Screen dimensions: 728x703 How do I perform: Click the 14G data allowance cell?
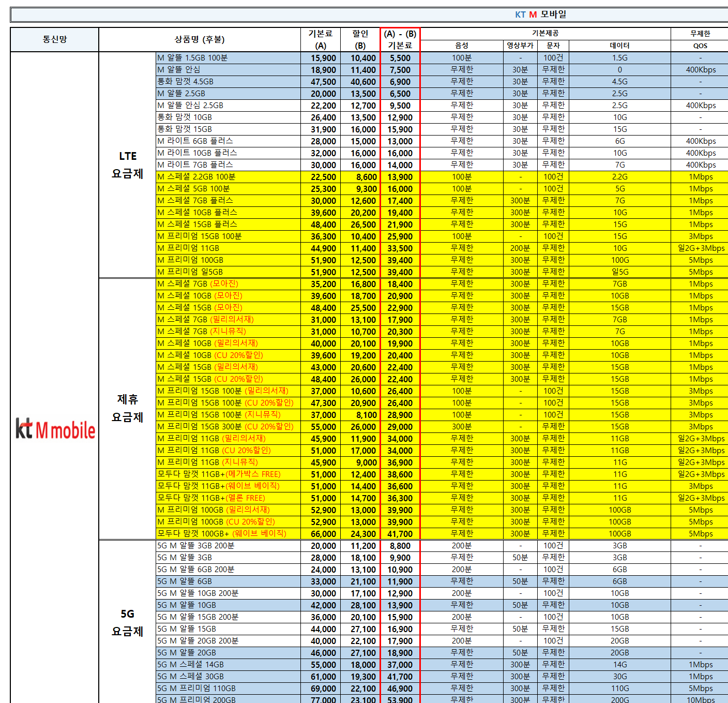pos(619,665)
